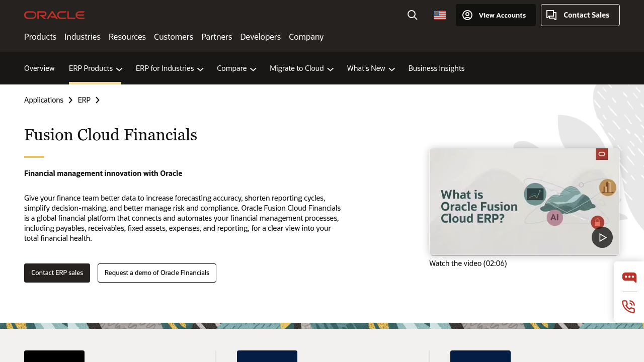Expand the Migrate to Cloud dropdown
Screen dimensions: 644x362
click(301, 68)
